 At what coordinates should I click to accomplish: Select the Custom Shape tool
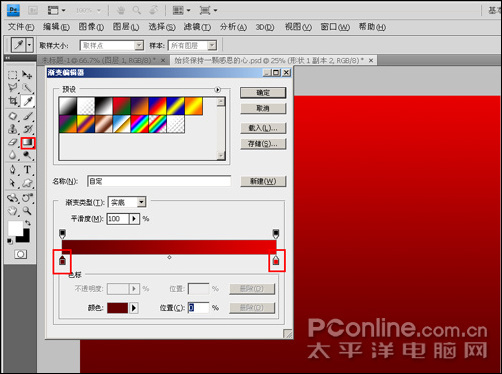pos(27,183)
